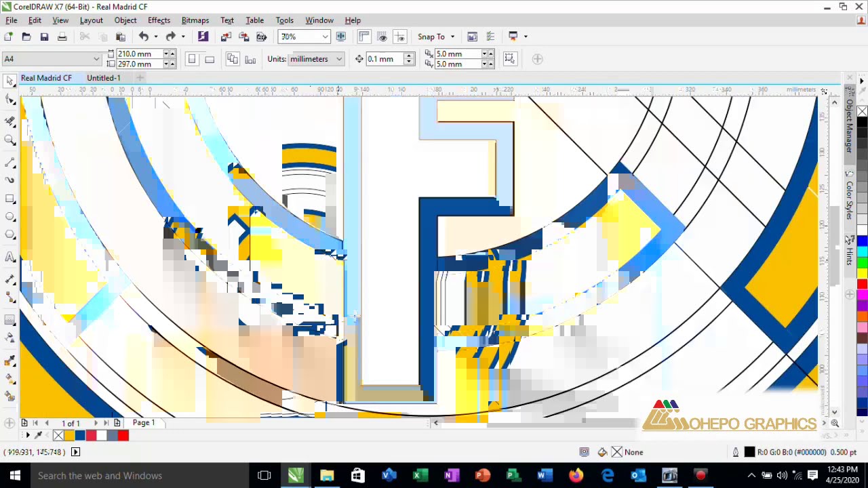This screenshot has height=488, width=868.
Task: Select the Polygon tool
Action: [x=10, y=235]
